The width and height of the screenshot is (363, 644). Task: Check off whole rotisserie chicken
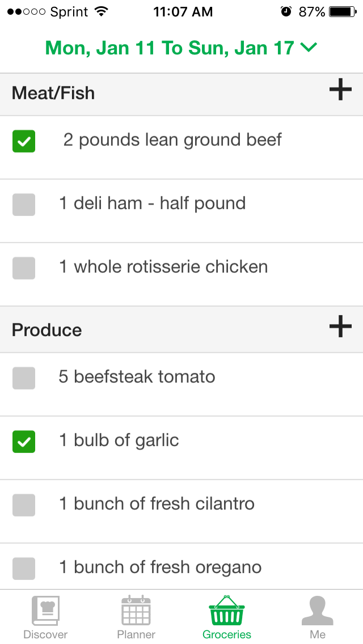pos(24,268)
